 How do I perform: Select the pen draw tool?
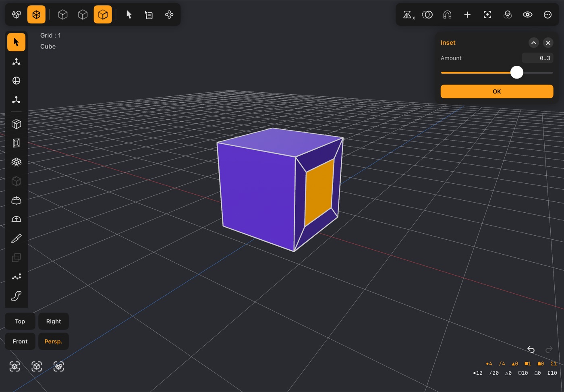pyautogui.click(x=16, y=239)
